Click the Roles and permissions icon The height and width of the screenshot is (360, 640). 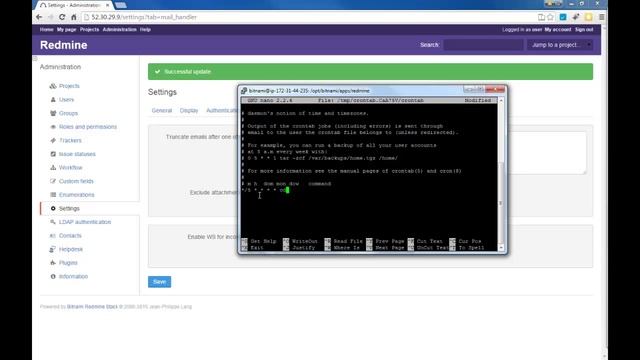pyautogui.click(x=53, y=127)
